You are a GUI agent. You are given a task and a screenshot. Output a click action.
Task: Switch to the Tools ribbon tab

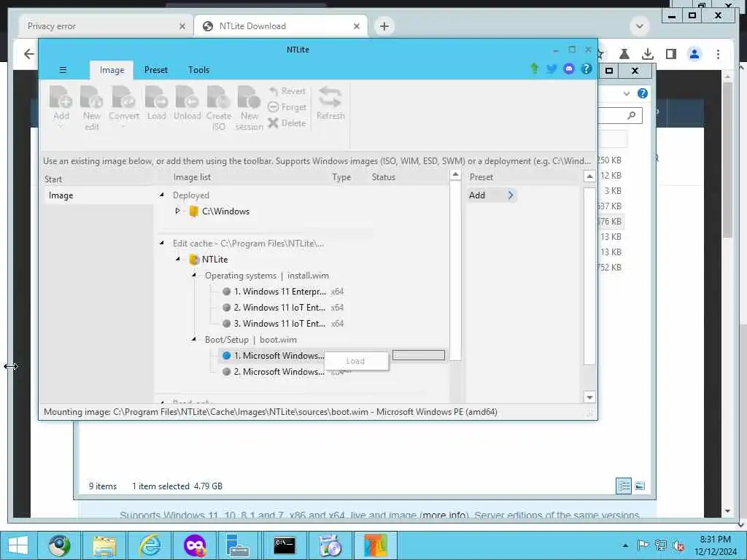(x=198, y=70)
